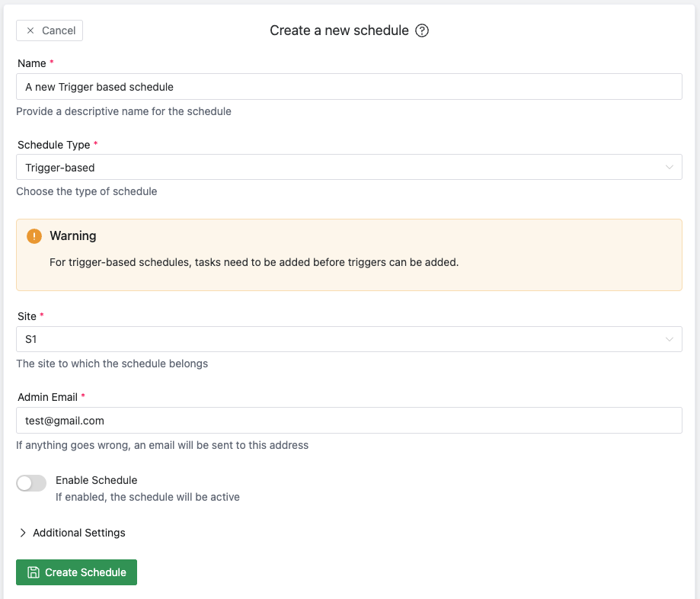Click the trigger-based tasks warning message text
Viewport: 700px width, 599px height.
click(254, 262)
